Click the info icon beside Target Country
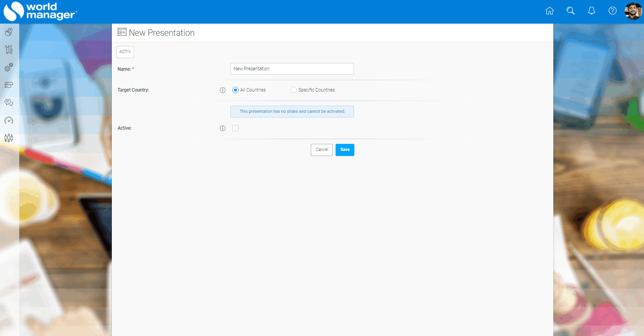This screenshot has height=336, width=644. 223,90
